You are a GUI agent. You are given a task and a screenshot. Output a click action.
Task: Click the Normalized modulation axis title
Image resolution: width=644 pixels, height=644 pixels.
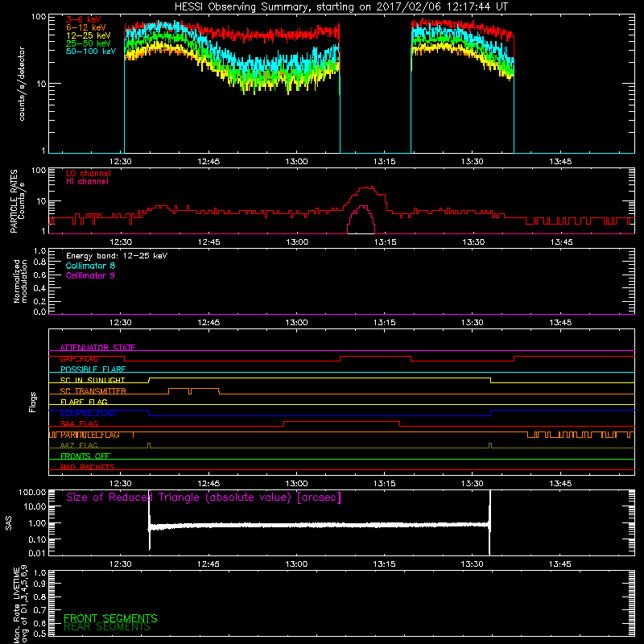point(19,281)
